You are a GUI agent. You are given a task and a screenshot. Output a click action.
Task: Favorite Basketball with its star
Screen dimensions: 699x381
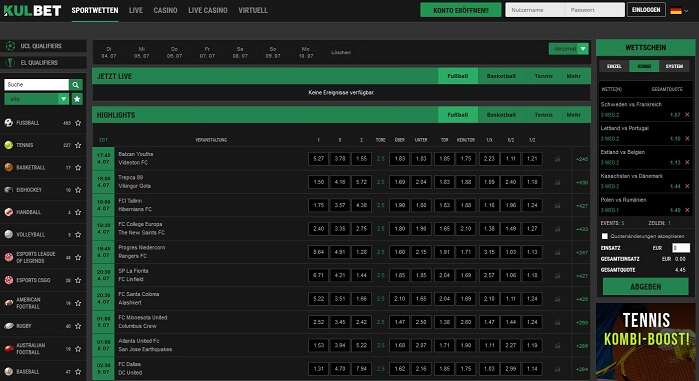[x=78, y=168]
